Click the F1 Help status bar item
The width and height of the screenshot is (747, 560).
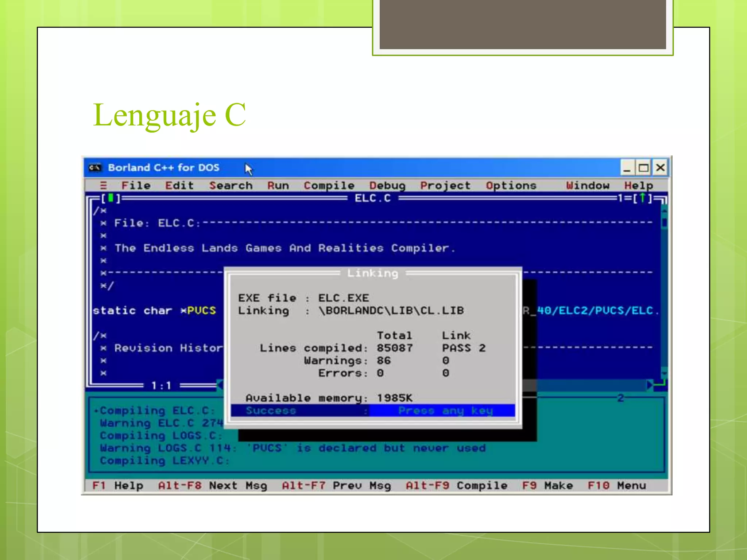(x=117, y=486)
